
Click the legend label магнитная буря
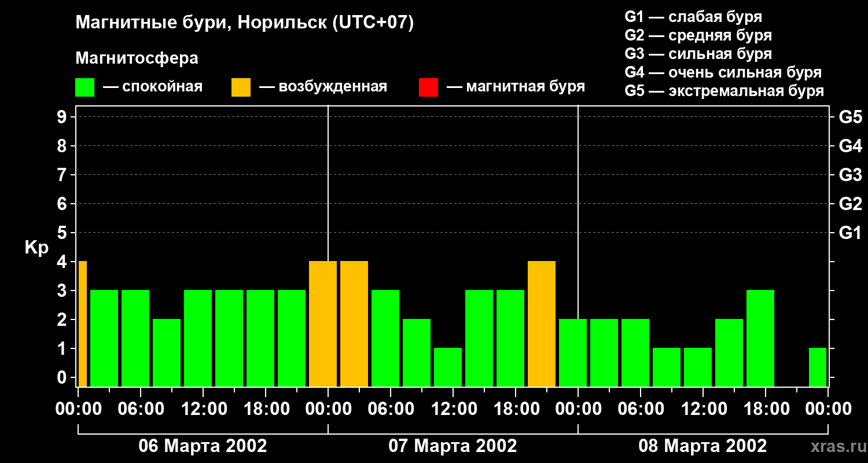[x=525, y=87]
